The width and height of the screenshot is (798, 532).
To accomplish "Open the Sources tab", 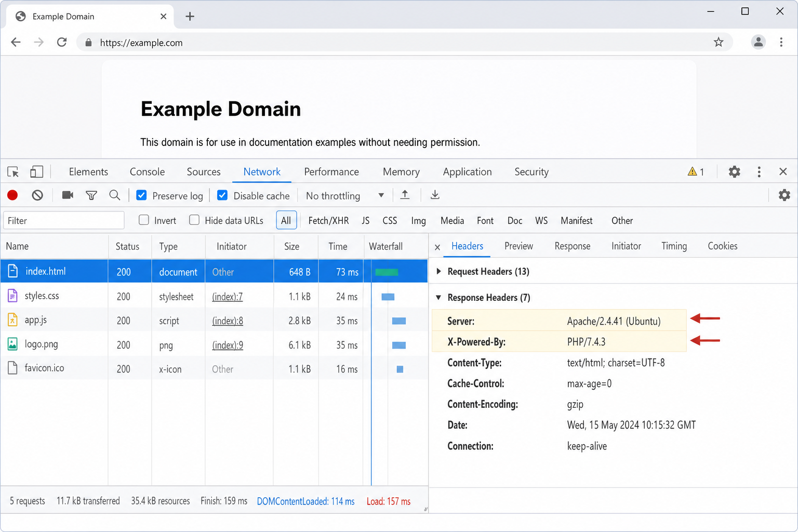I will coord(204,172).
